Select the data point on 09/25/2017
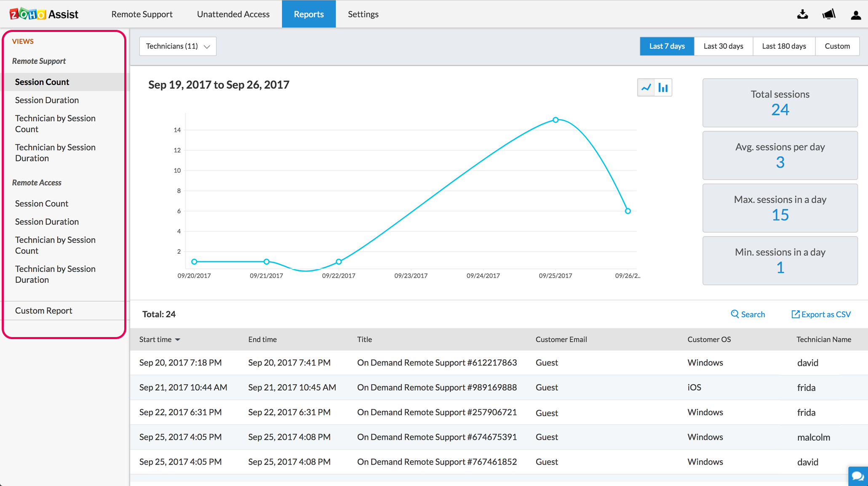Image resolution: width=868 pixels, height=486 pixels. click(556, 120)
